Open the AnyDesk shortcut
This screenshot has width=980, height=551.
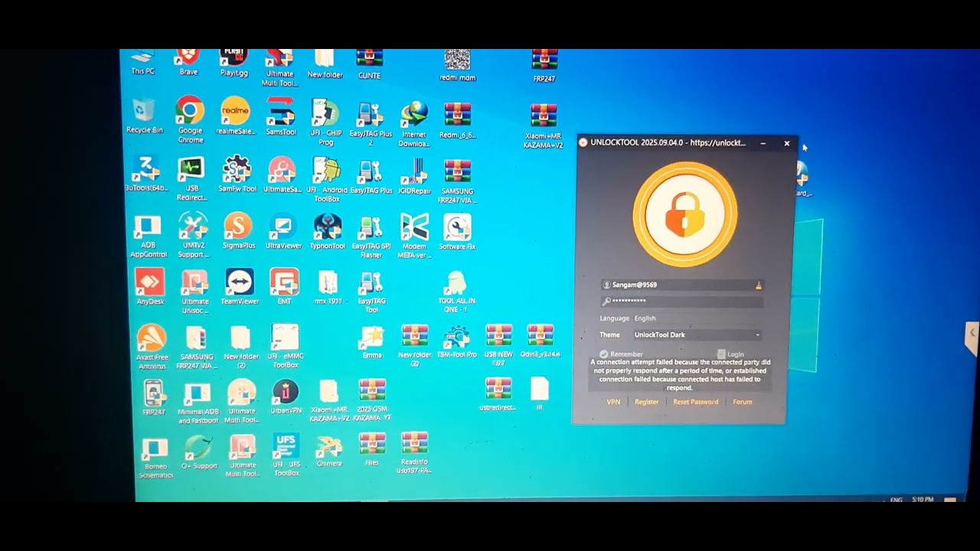coord(150,287)
